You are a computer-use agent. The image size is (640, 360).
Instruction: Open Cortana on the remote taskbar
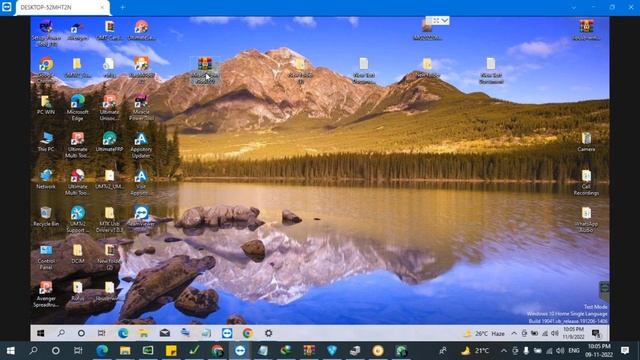[x=81, y=333]
